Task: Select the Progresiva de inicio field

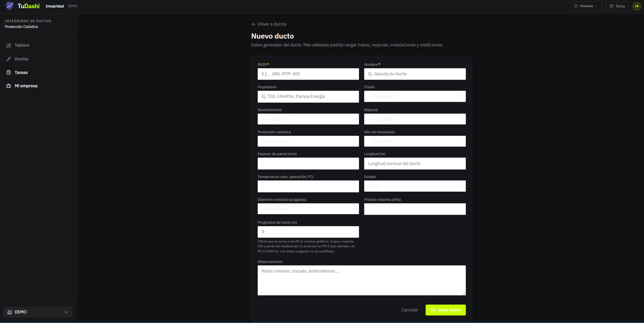Action: tap(308, 232)
